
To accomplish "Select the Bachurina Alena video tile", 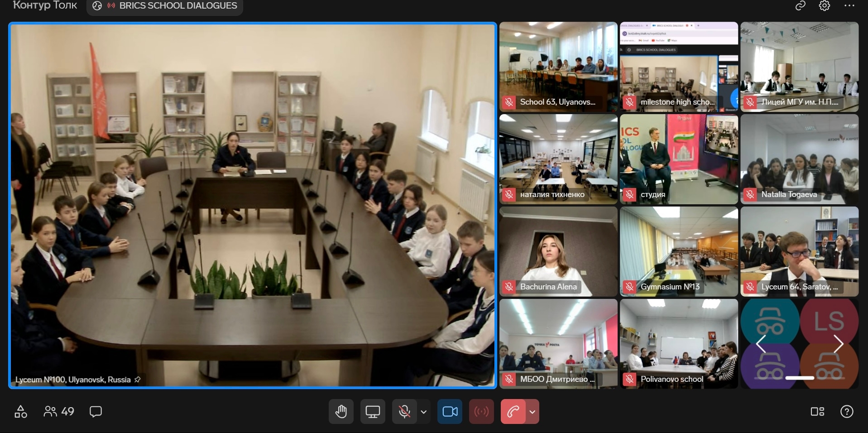I will (558, 251).
